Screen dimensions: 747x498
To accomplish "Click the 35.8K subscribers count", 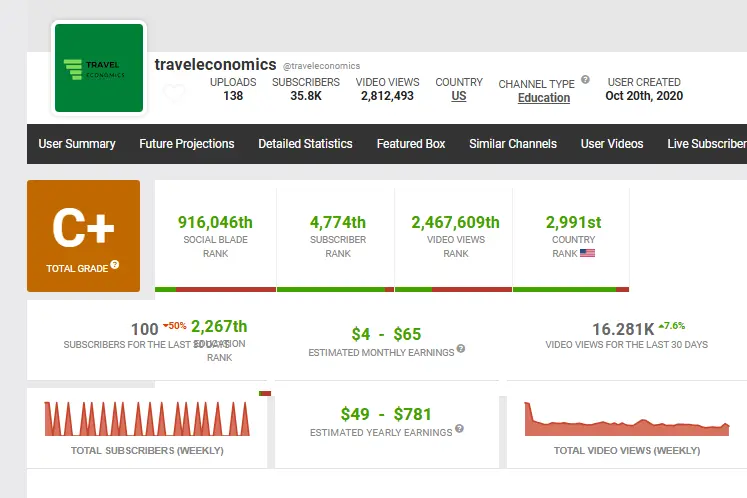I will click(306, 96).
